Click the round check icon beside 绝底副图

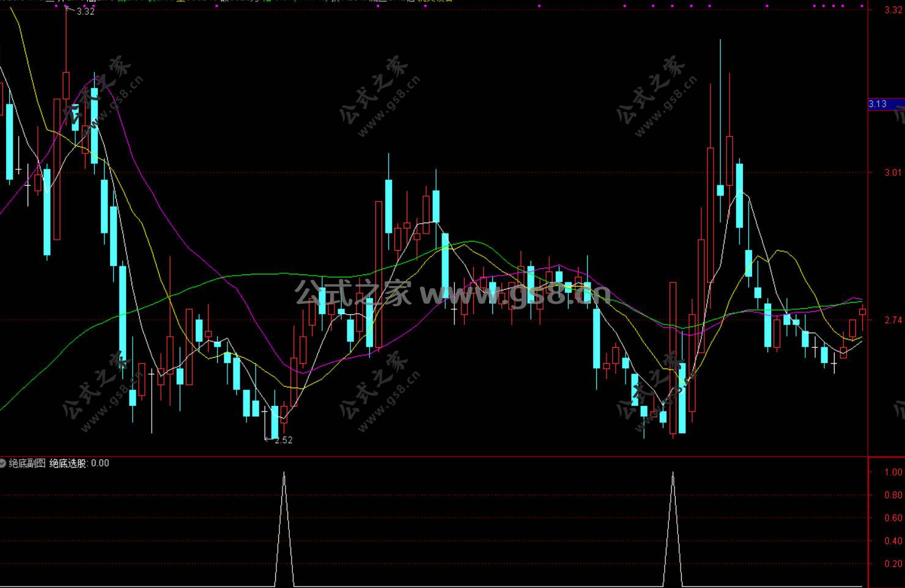tap(3, 463)
